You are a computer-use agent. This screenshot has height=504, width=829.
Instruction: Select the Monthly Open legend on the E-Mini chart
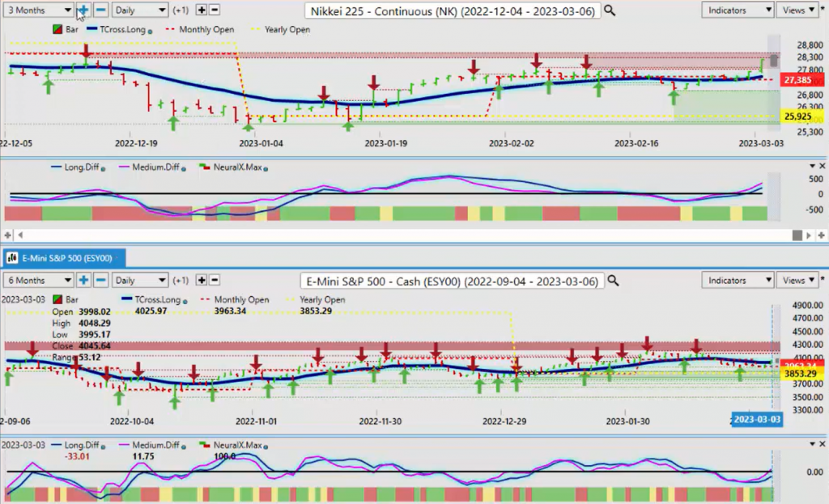[235, 299]
